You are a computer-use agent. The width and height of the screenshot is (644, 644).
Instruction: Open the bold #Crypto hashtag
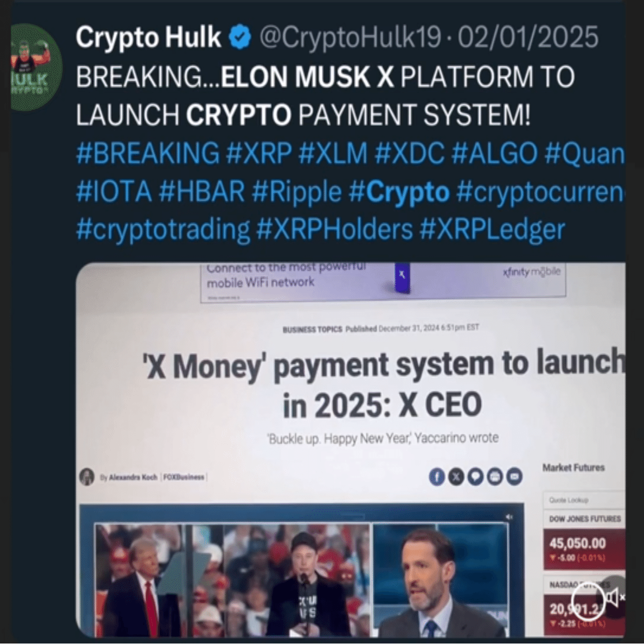(x=399, y=192)
